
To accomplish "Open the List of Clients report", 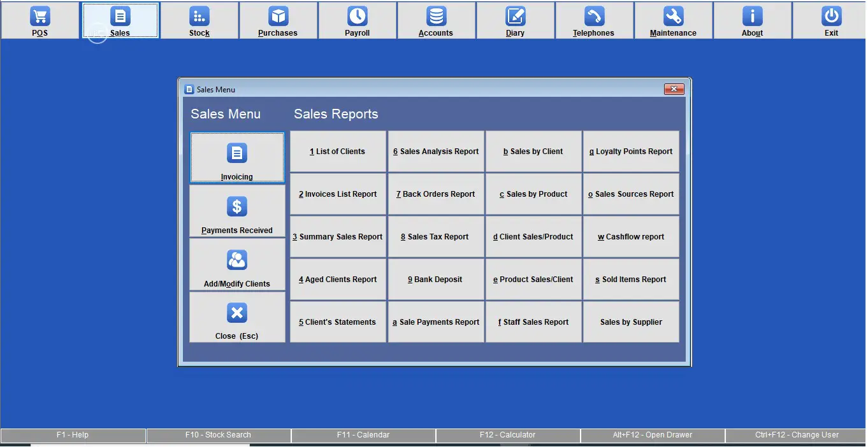I will [x=338, y=152].
